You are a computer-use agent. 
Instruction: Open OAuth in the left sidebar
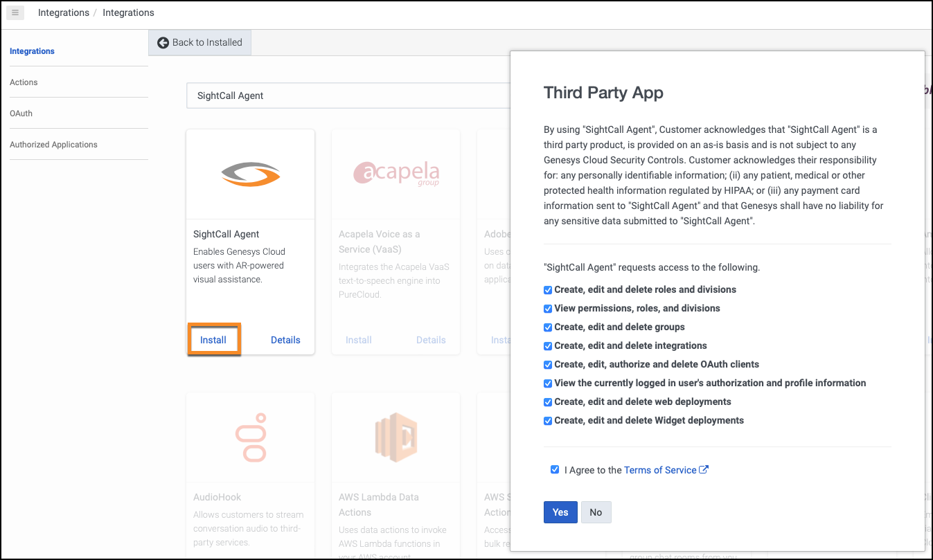pos(21,114)
